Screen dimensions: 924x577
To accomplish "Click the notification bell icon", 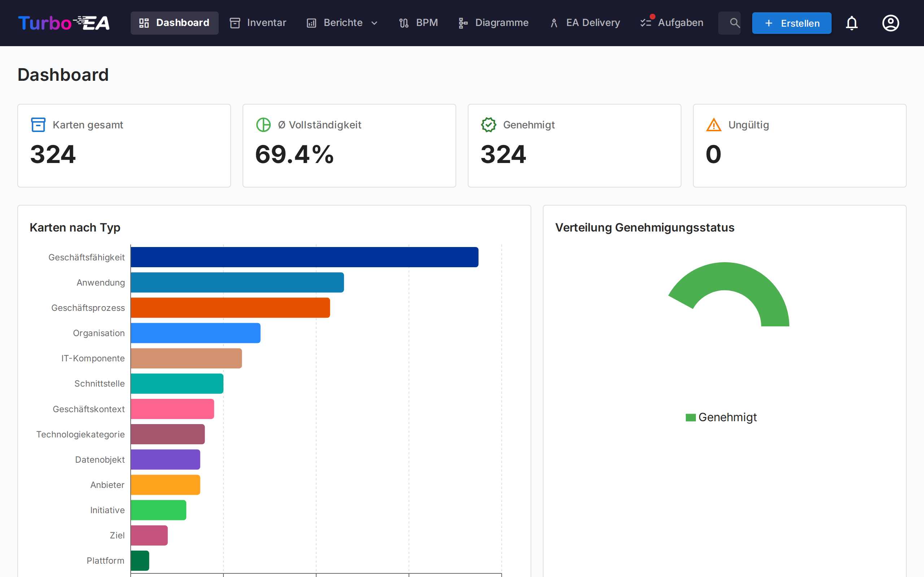I will point(852,23).
